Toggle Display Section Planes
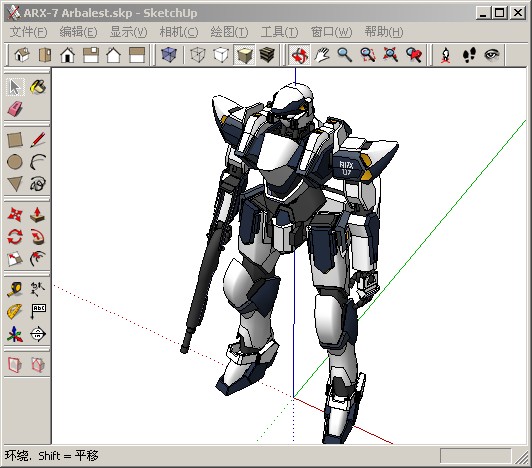The image size is (532, 468). [x=15, y=365]
